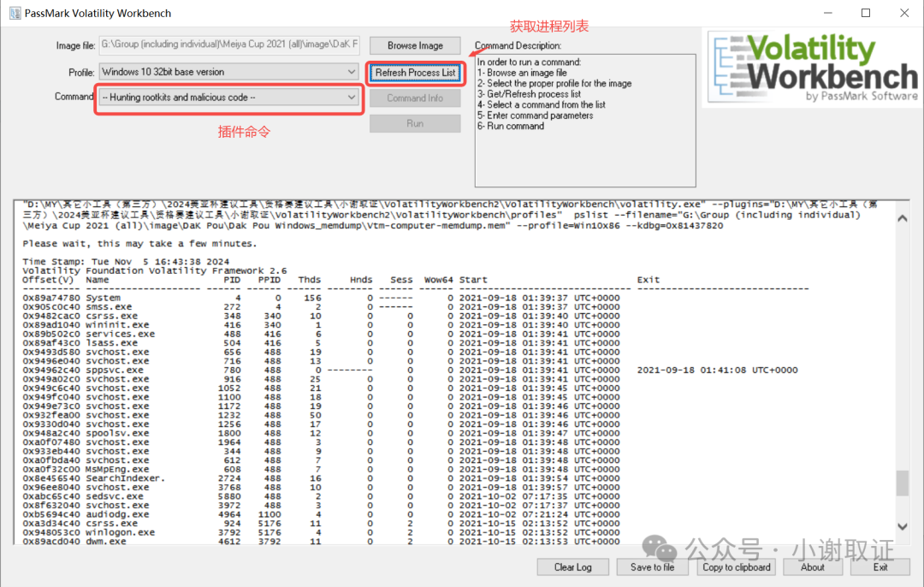Click the Run button
This screenshot has width=924, height=587.
point(415,123)
